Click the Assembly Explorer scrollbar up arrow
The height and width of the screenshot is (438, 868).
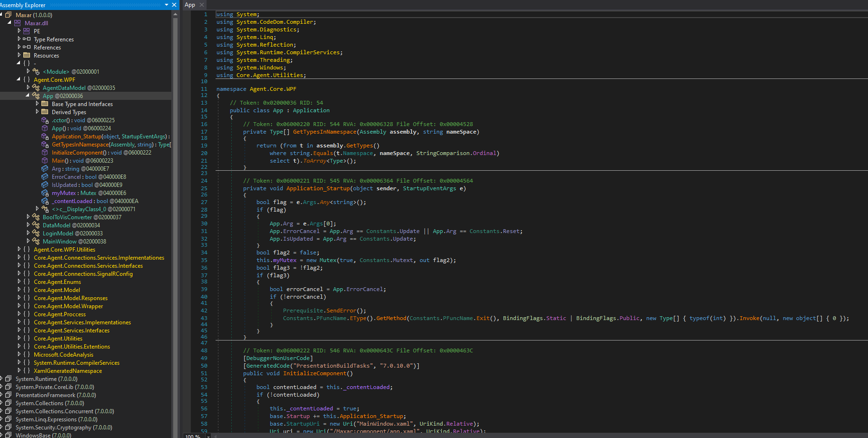[x=175, y=14]
